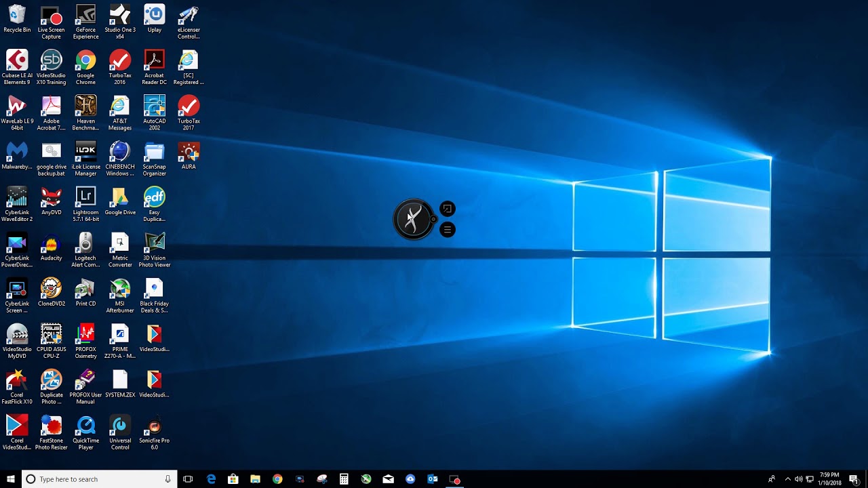The width and height of the screenshot is (868, 488).
Task: Launch Chrome from the taskbar
Action: pyautogui.click(x=277, y=479)
